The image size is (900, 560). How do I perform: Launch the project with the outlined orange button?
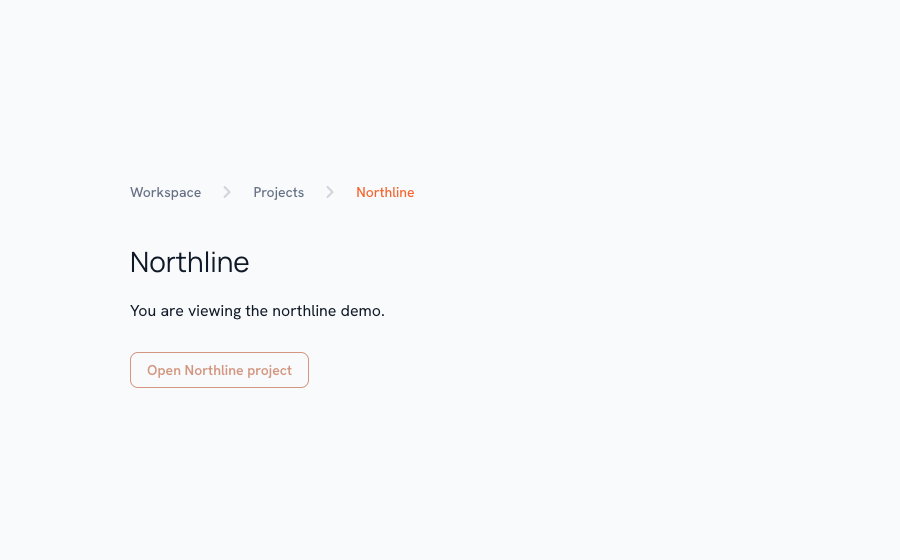[219, 370]
